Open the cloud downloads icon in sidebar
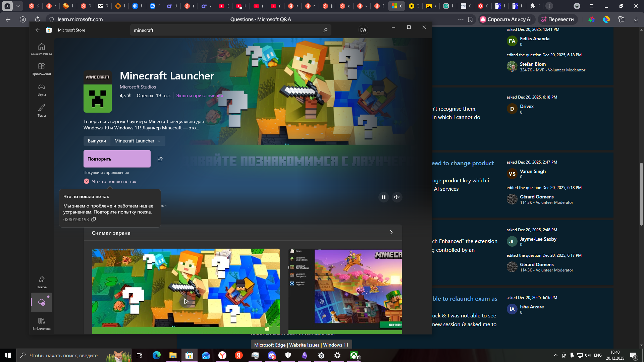The width and height of the screenshot is (644, 362). (41, 302)
